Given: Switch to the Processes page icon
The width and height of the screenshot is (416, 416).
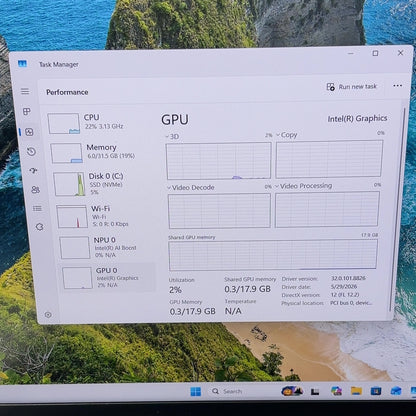Looking at the screenshot, I should pyautogui.click(x=27, y=111).
